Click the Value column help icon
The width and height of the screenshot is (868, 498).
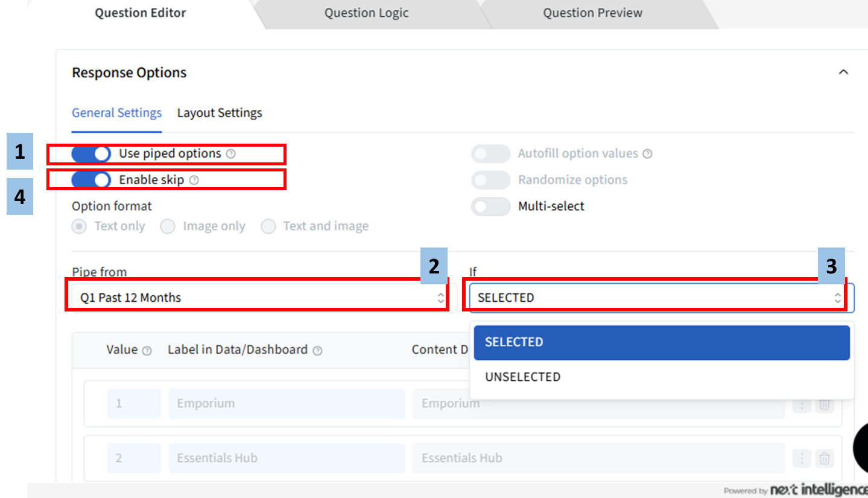[x=147, y=351]
